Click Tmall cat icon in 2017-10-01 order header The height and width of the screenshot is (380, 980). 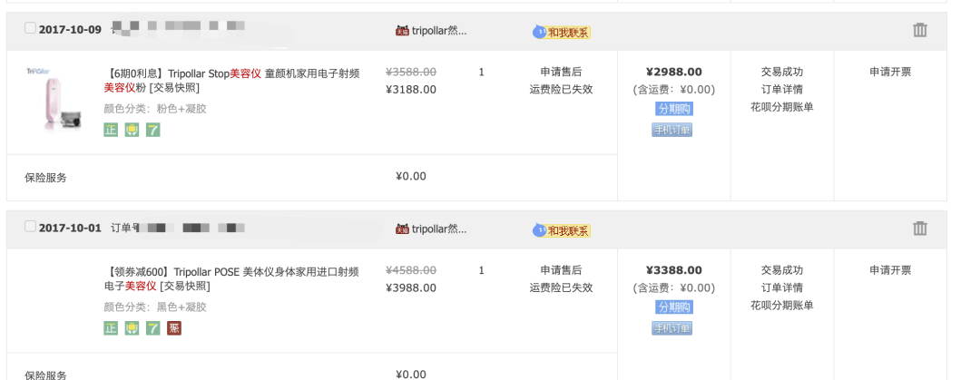click(402, 229)
